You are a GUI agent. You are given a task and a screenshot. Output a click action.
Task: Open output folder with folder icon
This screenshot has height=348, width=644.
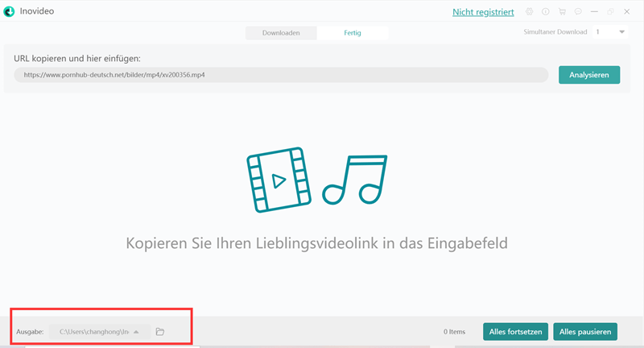160,332
